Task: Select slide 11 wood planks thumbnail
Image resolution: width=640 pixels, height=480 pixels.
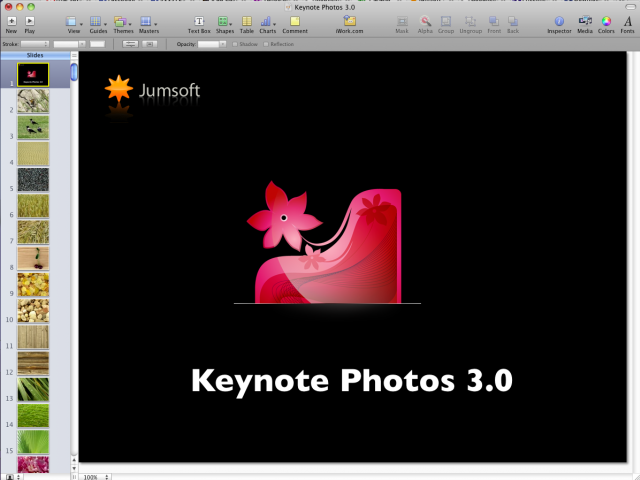Action: [x=33, y=337]
